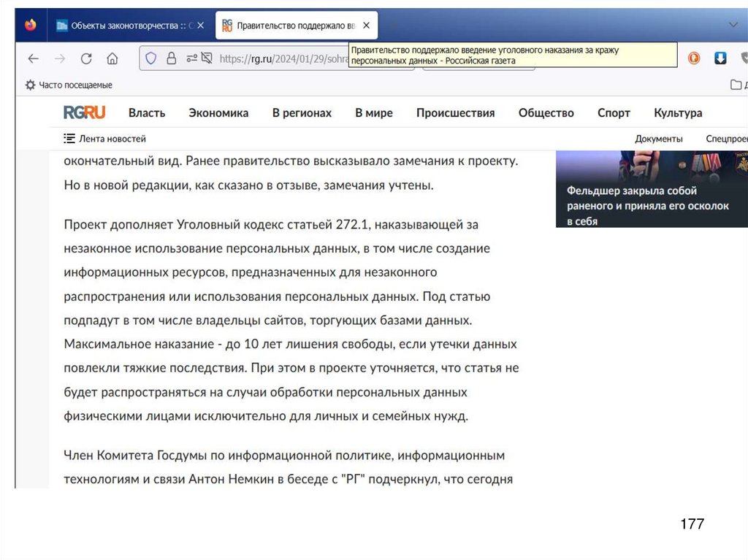
Task: Open the Происшествия section
Action: tap(455, 112)
